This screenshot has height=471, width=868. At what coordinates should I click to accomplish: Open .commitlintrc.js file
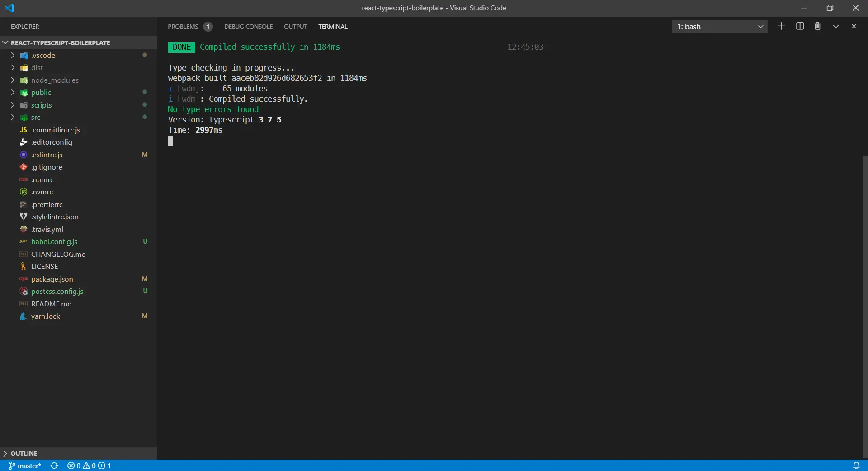click(78, 130)
